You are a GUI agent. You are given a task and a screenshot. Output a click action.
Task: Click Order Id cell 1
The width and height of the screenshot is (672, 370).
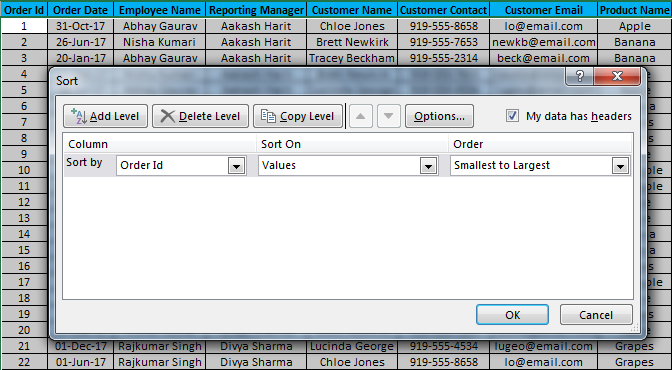point(24,26)
